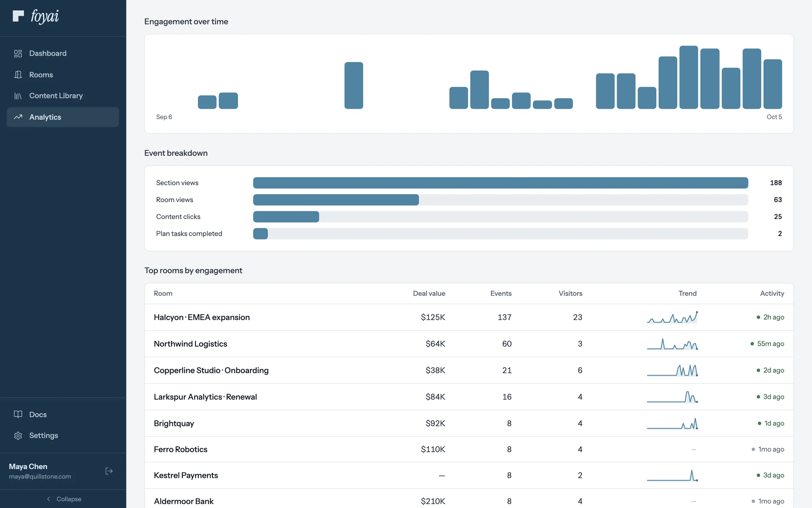Click the Analytics trend arrow icon
This screenshot has height=508, width=812.
18,117
